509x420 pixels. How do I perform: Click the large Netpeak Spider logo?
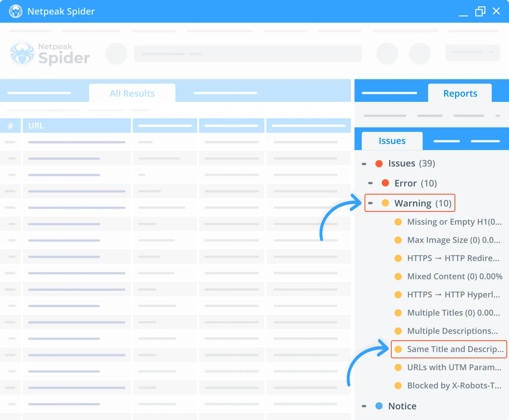50,54
